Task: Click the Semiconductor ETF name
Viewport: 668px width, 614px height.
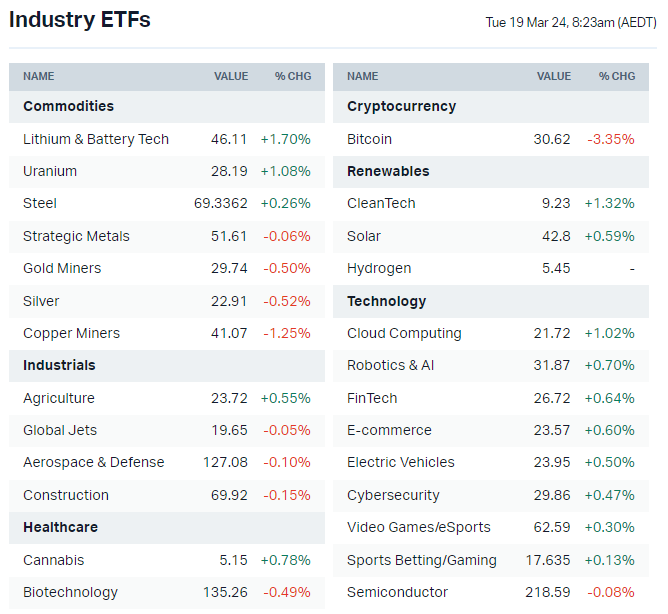Action: [397, 592]
